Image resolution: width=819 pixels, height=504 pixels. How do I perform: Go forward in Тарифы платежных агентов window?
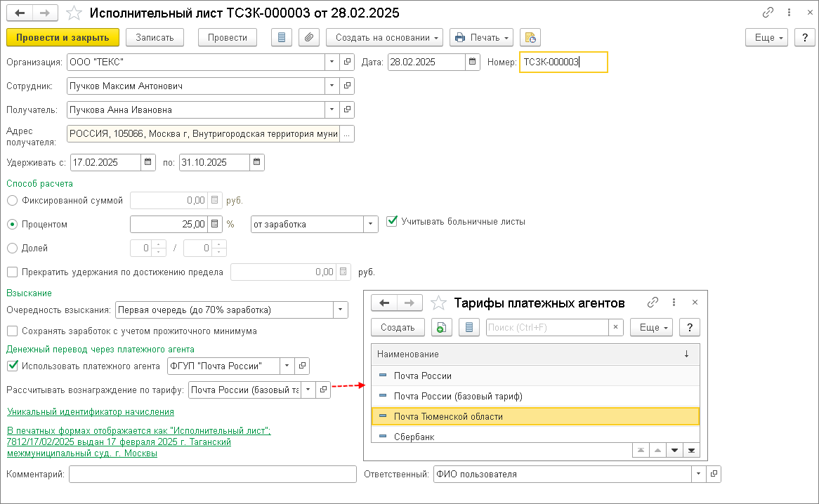[x=409, y=303]
